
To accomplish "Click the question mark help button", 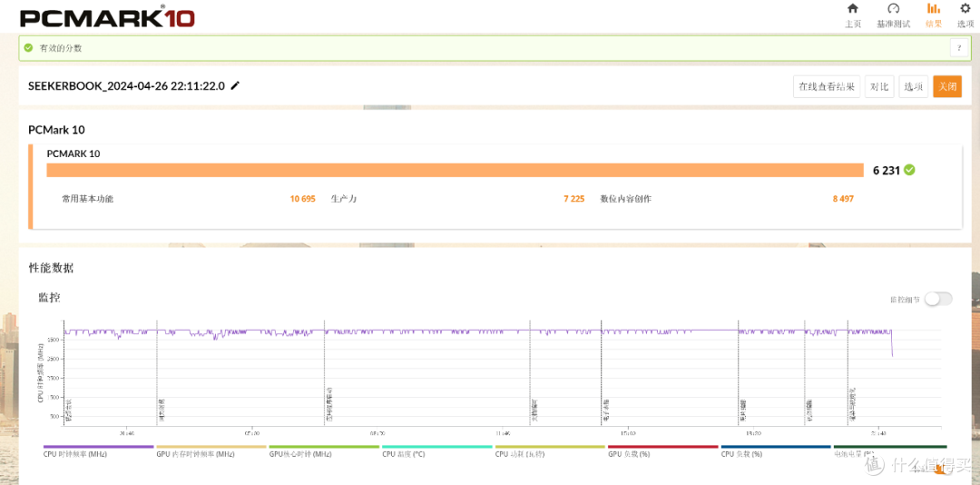I will pos(959,47).
